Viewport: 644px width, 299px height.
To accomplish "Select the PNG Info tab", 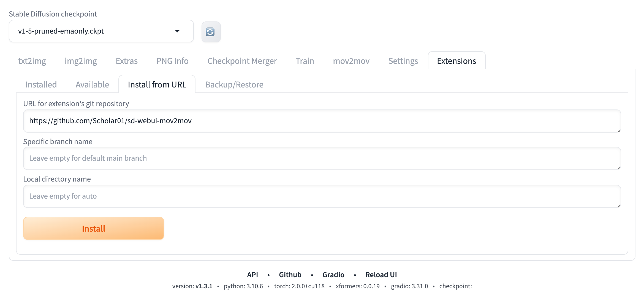I will tap(172, 61).
